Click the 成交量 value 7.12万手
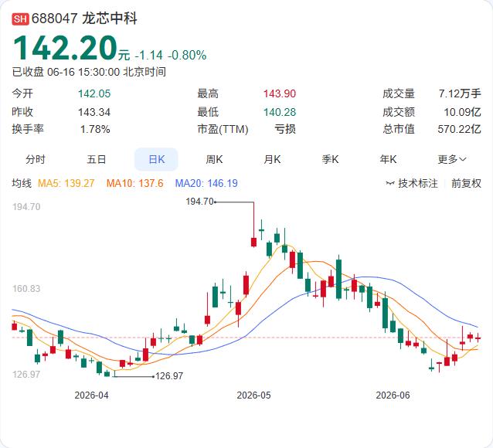Screen dimensions: 493x448 [x=460, y=93]
